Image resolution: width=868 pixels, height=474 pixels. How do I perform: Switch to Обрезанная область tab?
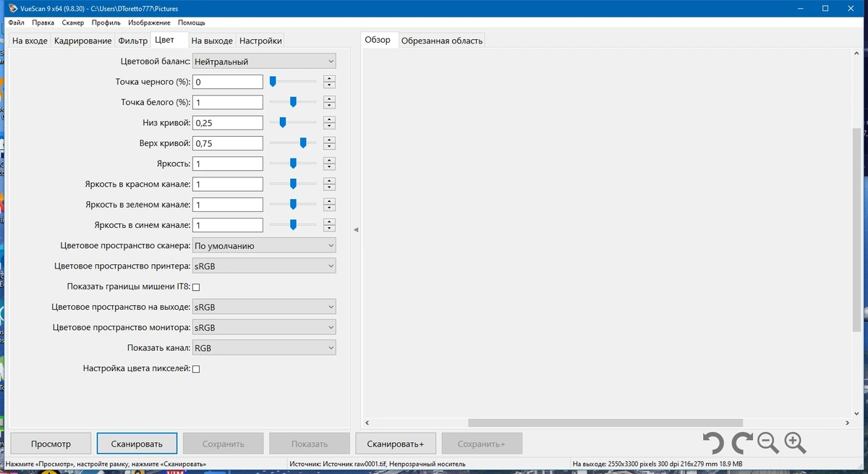click(x=442, y=41)
